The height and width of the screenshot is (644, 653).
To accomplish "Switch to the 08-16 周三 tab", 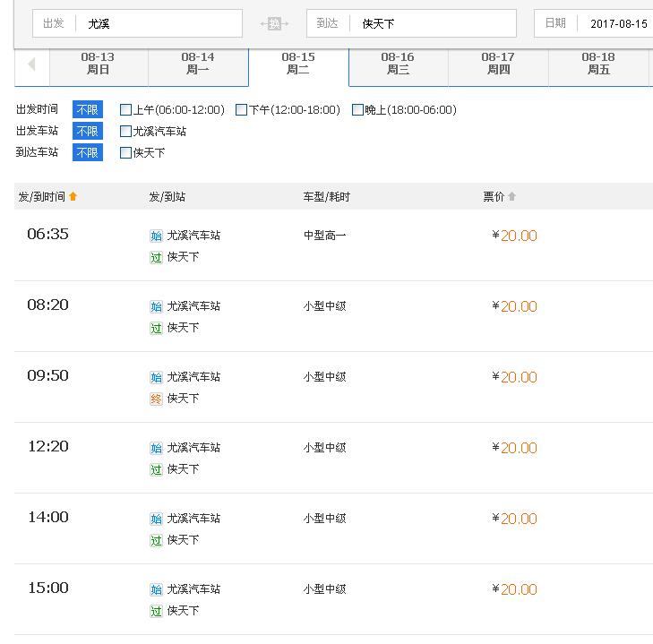I will (x=398, y=64).
